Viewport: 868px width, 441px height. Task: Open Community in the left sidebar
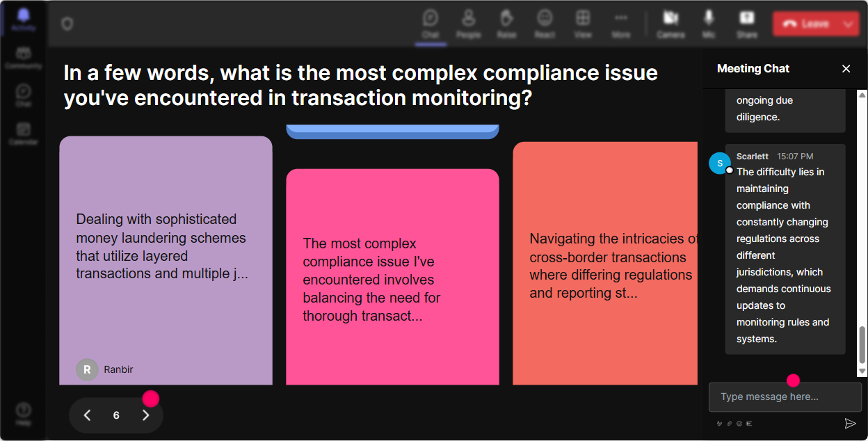point(23,58)
